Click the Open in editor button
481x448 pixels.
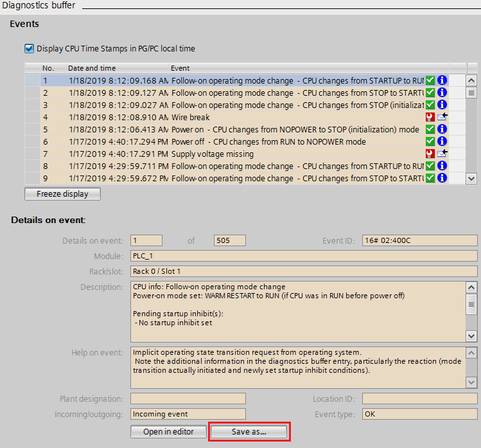(x=168, y=432)
